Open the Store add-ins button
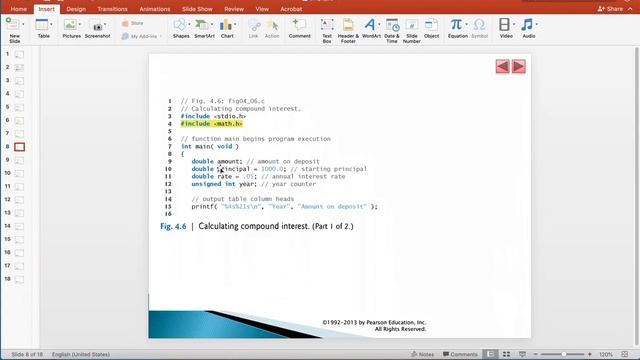This screenshot has width=640, height=360. [133, 23]
